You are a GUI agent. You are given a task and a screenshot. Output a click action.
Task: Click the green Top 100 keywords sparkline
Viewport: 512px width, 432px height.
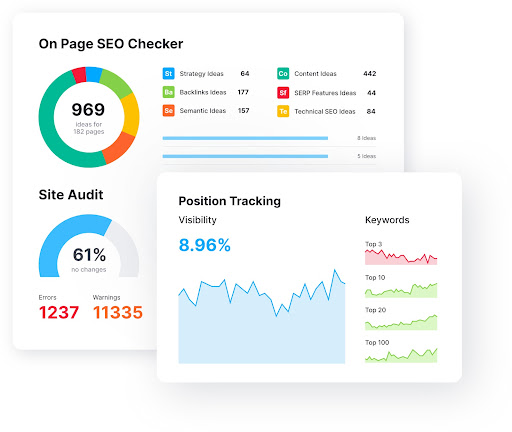click(x=401, y=355)
